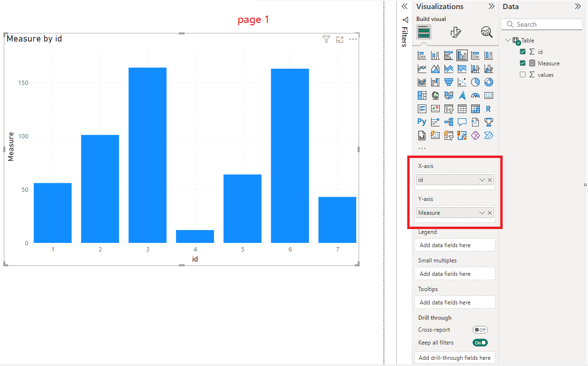Get more visuals via the ellipsis
588x366 pixels.
click(422, 148)
